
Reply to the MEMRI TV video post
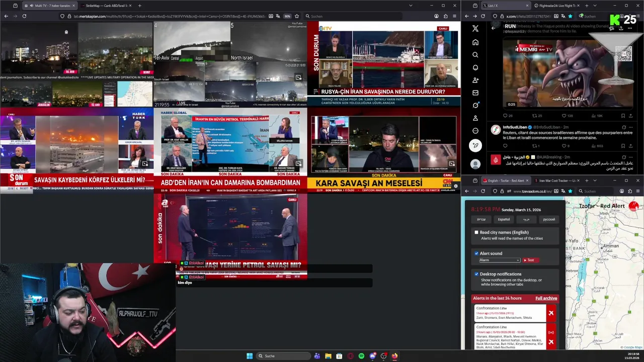tap(506, 116)
